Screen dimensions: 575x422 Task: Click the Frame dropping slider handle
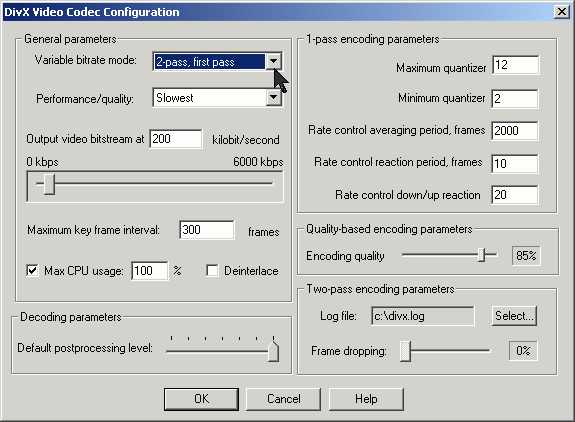pos(405,351)
